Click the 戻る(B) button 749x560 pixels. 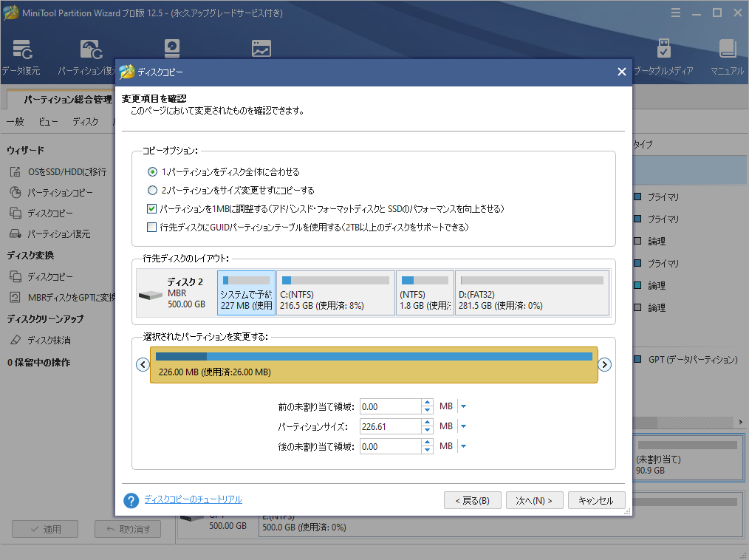point(473,500)
